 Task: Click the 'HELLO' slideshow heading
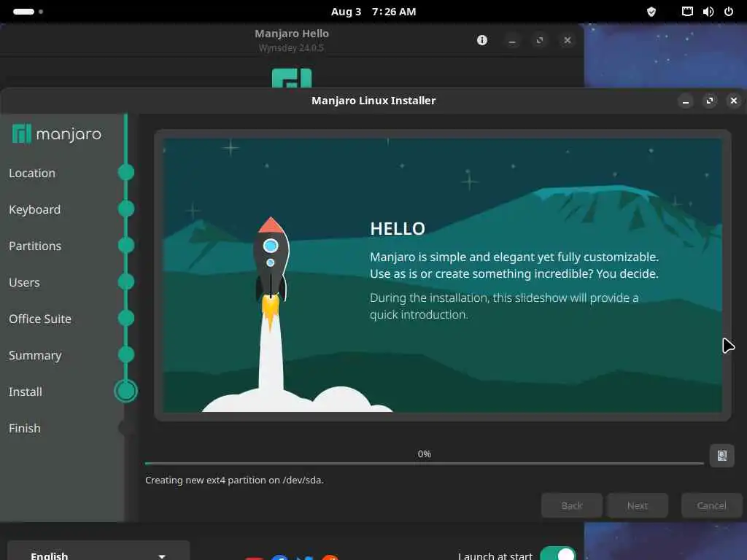(x=398, y=229)
